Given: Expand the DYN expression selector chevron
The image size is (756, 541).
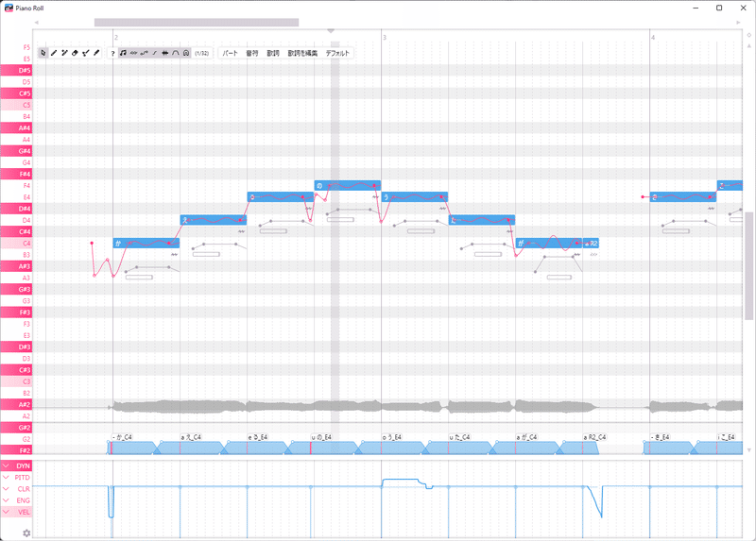Looking at the screenshot, I should pos(6,465).
